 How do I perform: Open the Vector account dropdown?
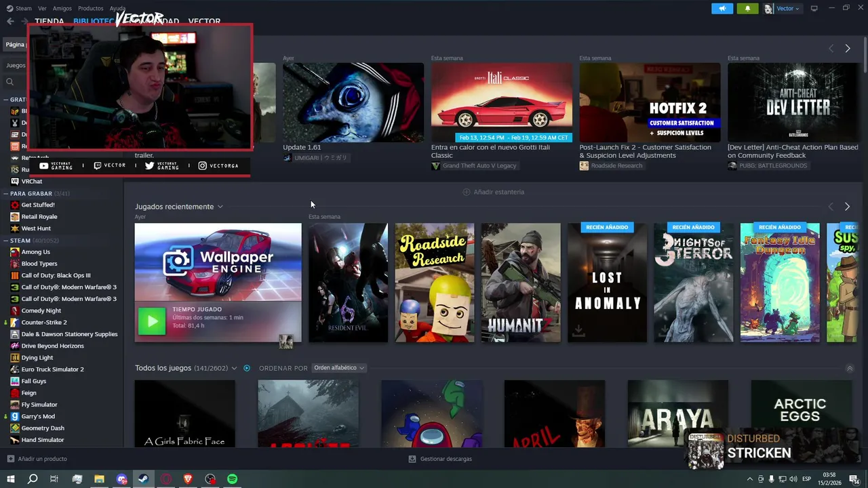(782, 8)
